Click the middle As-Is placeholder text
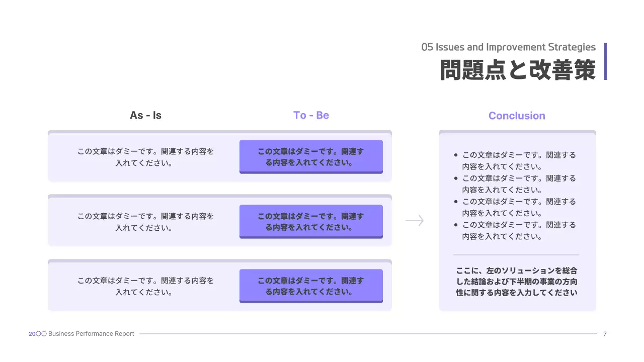The image size is (644, 362). [x=145, y=221]
